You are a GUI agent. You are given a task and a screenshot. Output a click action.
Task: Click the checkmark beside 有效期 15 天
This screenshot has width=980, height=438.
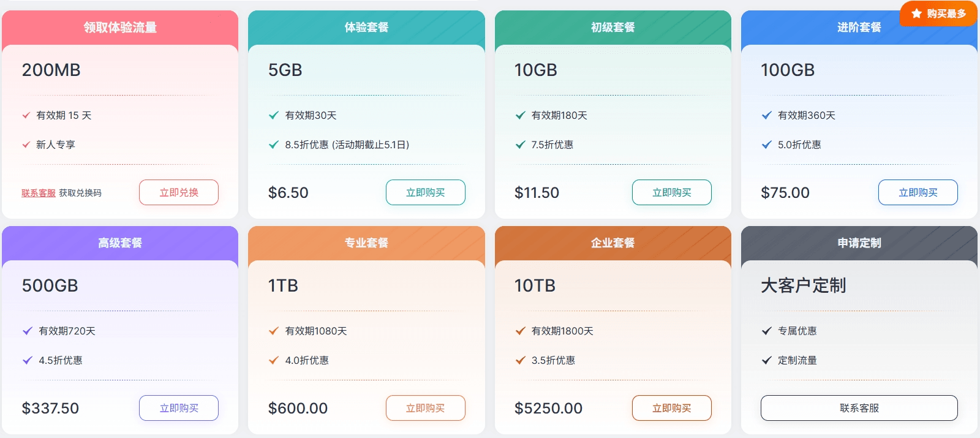tap(26, 115)
